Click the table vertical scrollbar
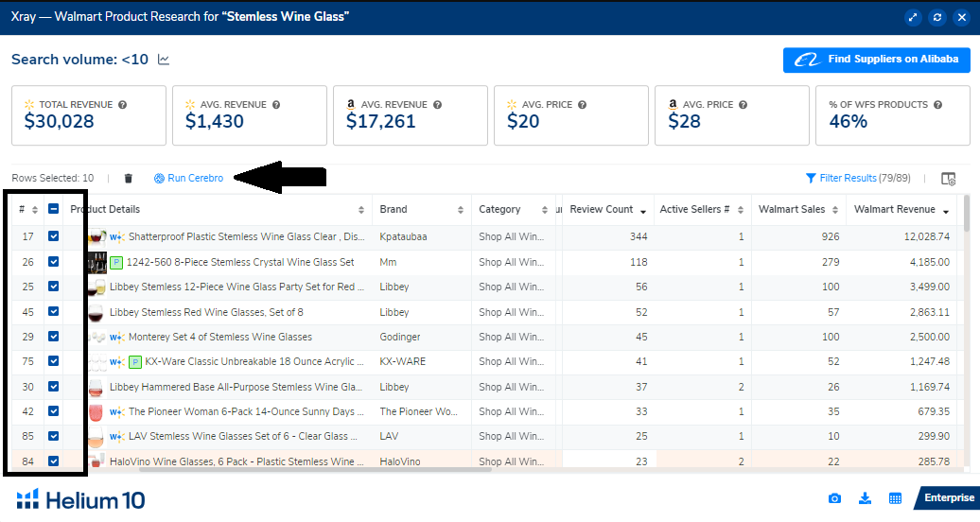Image resolution: width=980 pixels, height=522 pixels. click(x=967, y=214)
